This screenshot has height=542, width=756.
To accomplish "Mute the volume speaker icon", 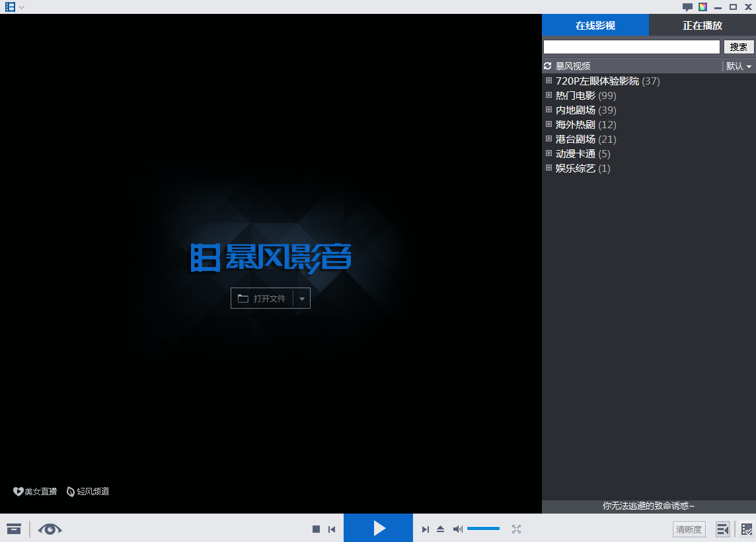I will pos(457,529).
